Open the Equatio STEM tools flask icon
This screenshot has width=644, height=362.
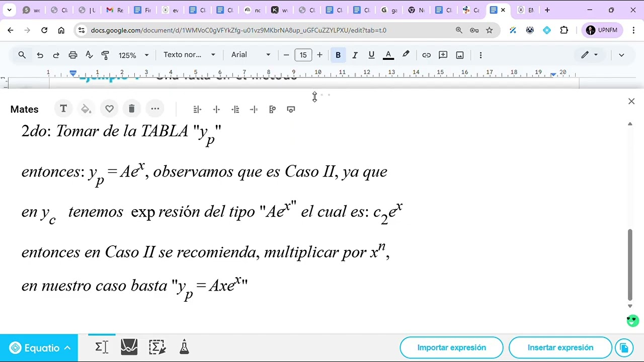(x=184, y=347)
